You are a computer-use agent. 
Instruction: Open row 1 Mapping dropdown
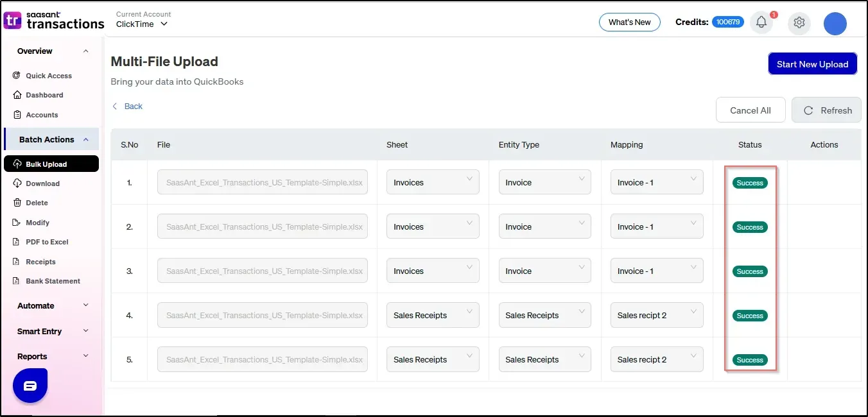click(x=657, y=182)
